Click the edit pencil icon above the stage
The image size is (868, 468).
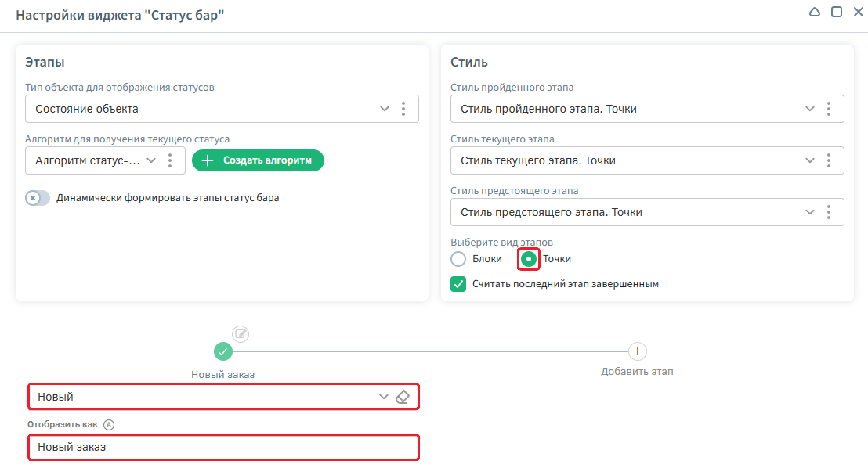(240, 334)
